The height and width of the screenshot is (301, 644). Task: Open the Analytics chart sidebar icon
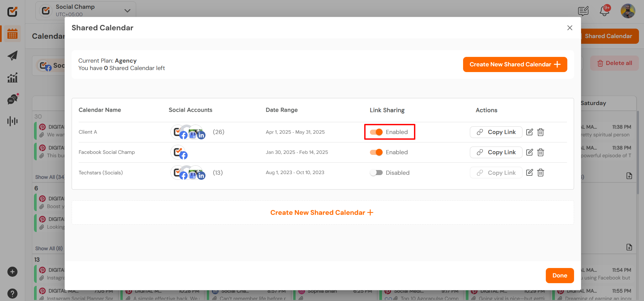[12, 78]
